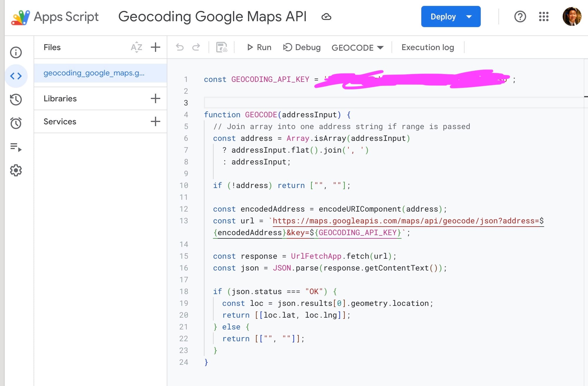Screen dimensions: 588x386
Task: Open Project Settings gear icon
Action: (x=16, y=170)
